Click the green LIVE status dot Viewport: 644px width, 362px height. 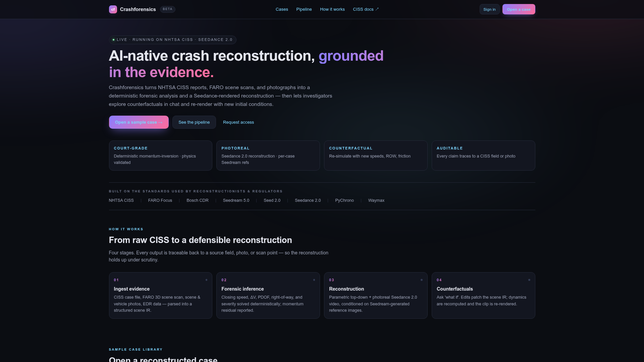pyautogui.click(x=113, y=40)
